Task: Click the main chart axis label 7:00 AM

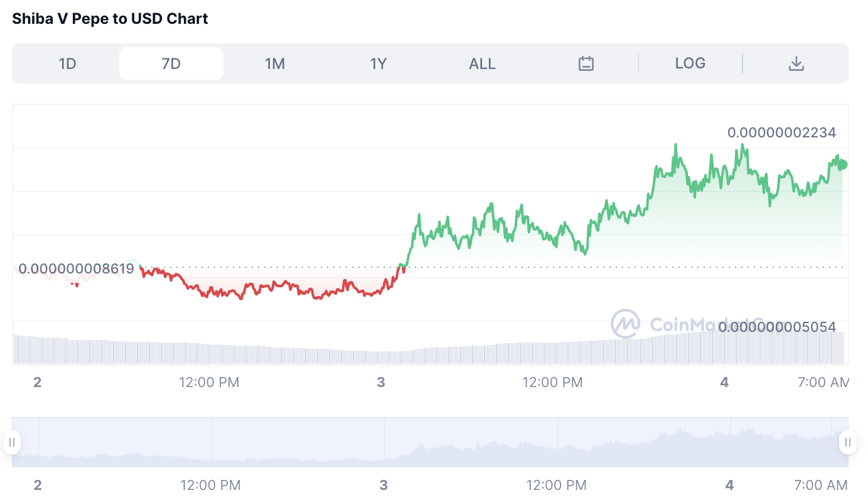Action: pos(823,382)
